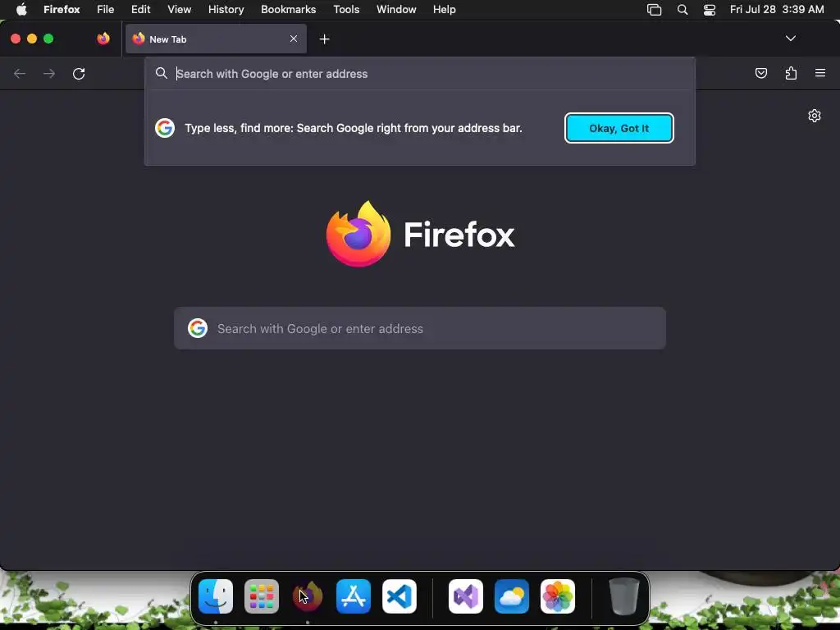
Task: Click the magnifier icon in address bar
Action: [162, 73]
